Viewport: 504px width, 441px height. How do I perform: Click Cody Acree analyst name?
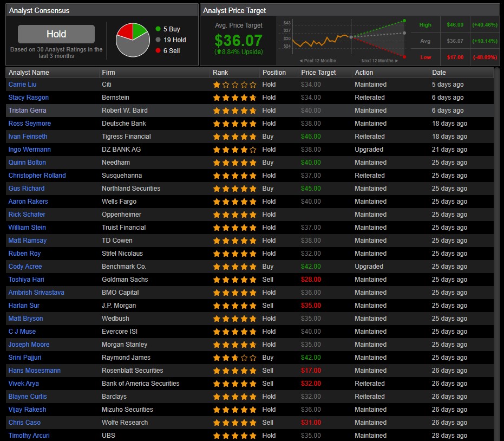[x=25, y=267]
